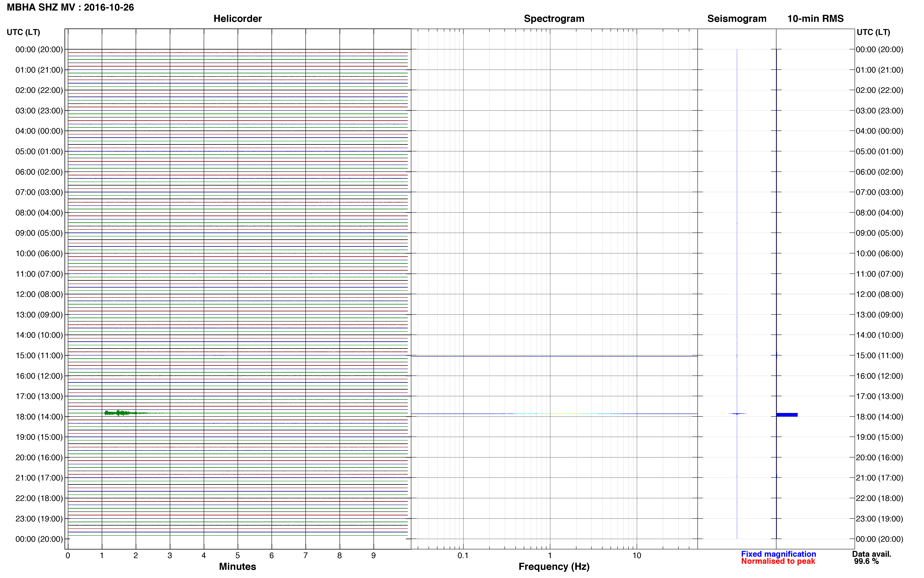Click the 'Fixed magnification' legend text

tap(778, 554)
